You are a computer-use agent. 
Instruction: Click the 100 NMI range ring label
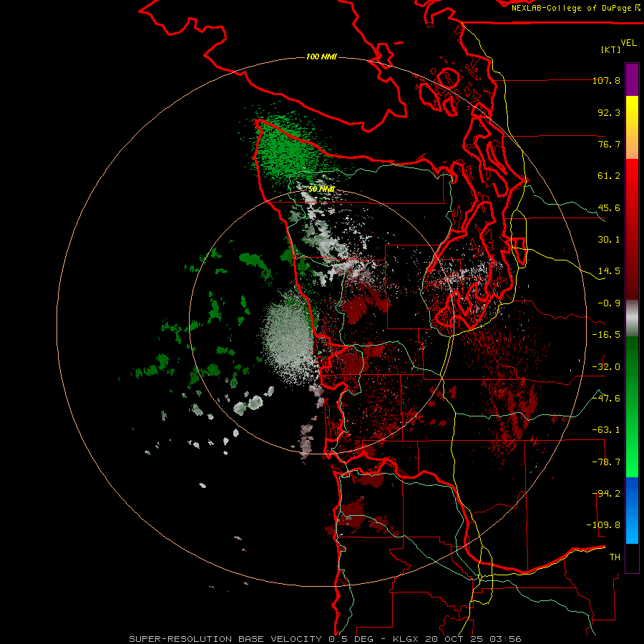click(321, 57)
